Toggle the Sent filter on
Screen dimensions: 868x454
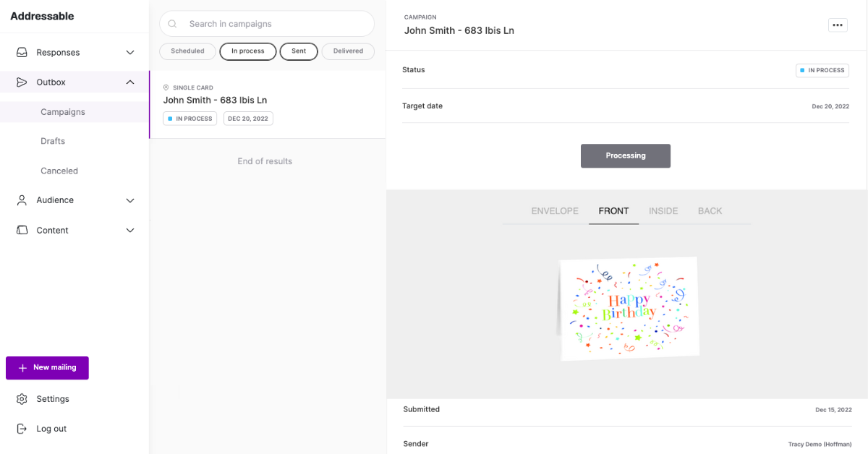point(299,51)
